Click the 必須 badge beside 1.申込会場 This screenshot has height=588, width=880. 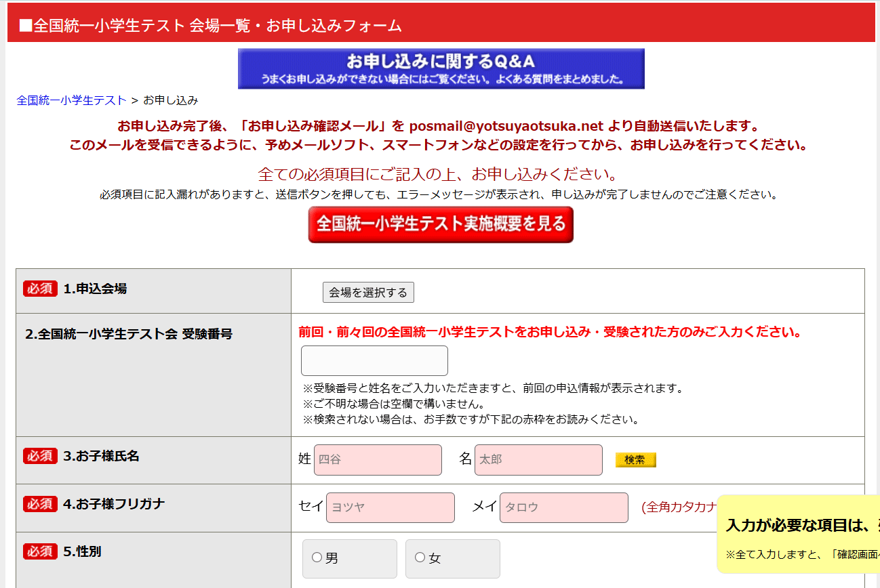[x=40, y=289]
